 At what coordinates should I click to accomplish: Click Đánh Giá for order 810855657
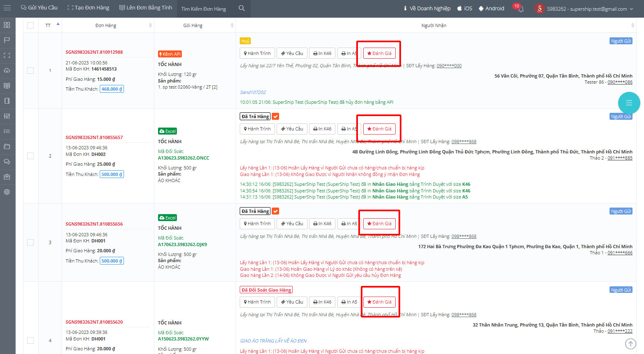[379, 129]
